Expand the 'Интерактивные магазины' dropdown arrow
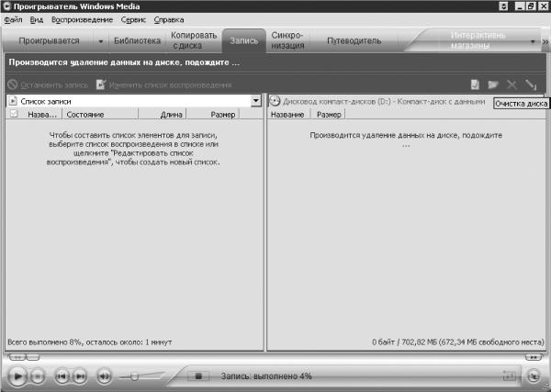 pos(533,41)
